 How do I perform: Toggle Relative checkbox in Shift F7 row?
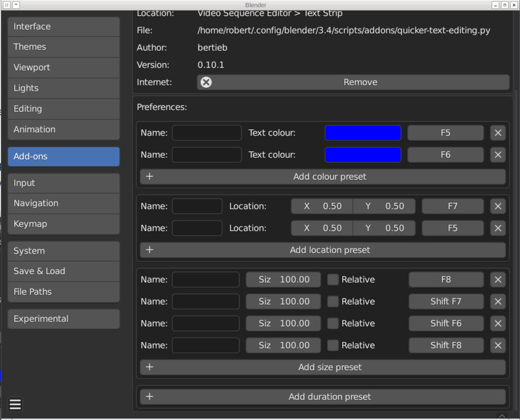333,301
